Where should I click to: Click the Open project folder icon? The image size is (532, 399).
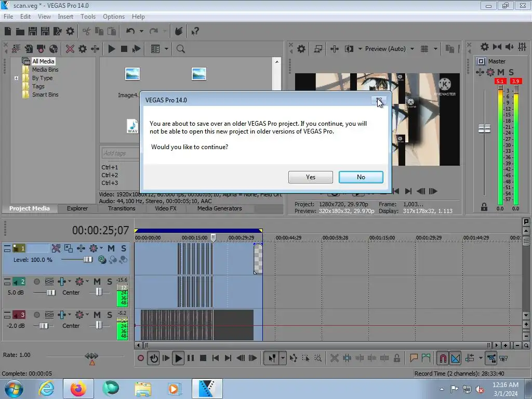pyautogui.click(x=20, y=32)
